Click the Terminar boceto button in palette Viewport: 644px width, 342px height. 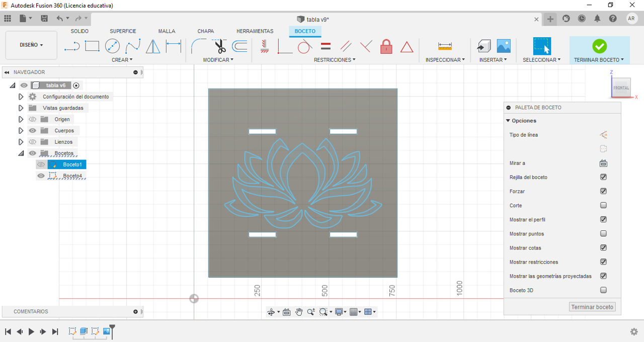[x=592, y=307]
